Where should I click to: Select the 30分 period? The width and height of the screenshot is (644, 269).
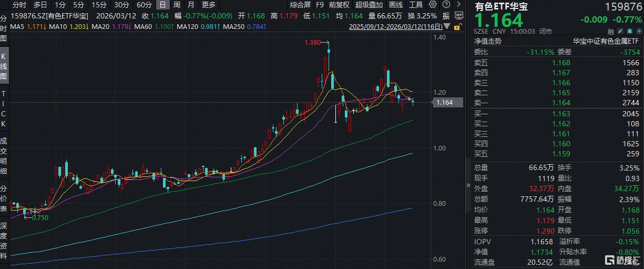pyautogui.click(x=121, y=5)
